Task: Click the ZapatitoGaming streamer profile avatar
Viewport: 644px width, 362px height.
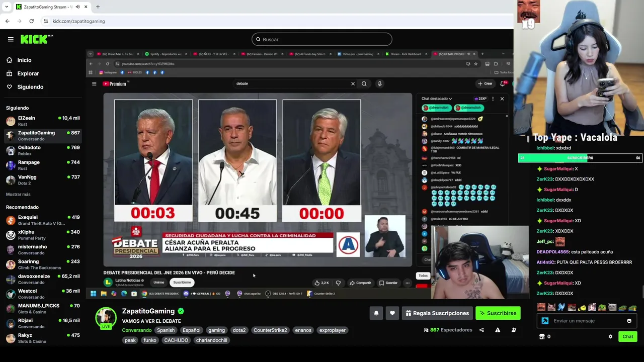Action: (x=106, y=317)
